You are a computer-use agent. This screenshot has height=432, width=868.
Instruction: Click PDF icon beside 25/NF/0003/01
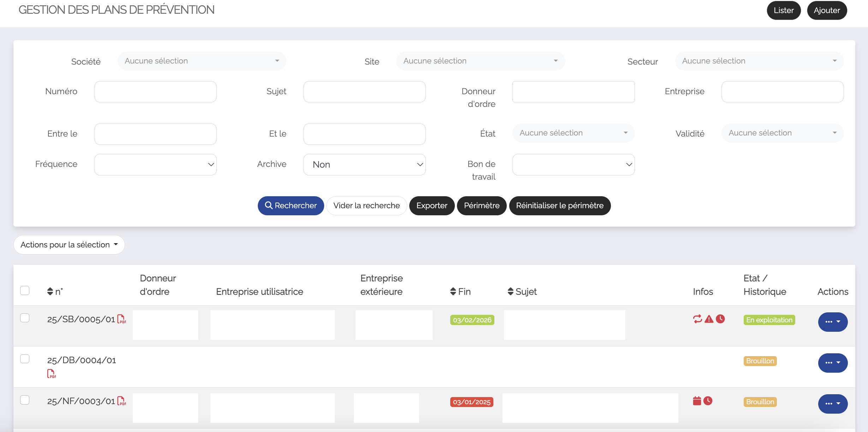[x=121, y=401]
